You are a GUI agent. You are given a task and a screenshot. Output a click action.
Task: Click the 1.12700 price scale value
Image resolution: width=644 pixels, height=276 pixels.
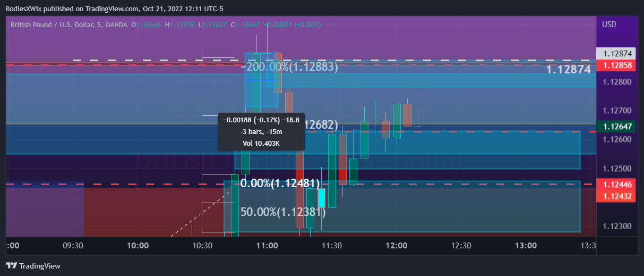(616, 111)
